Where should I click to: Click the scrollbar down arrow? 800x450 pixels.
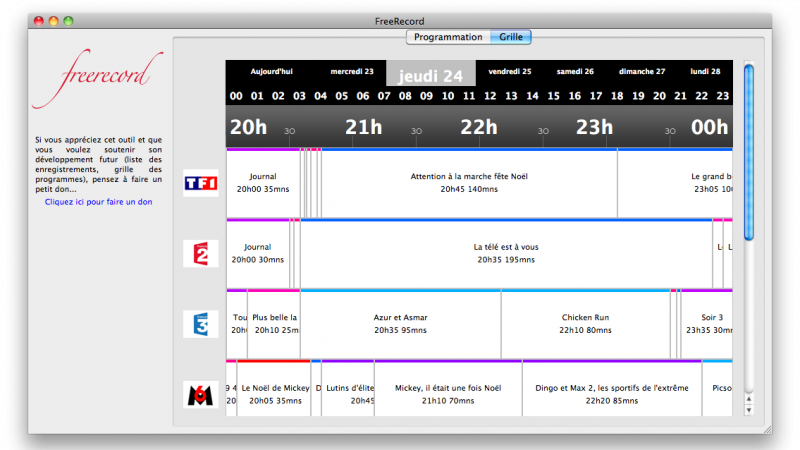(x=748, y=410)
